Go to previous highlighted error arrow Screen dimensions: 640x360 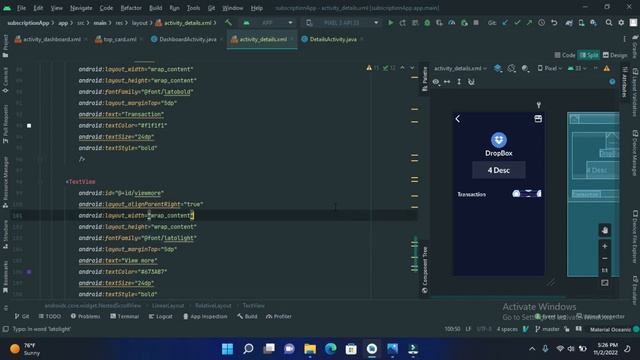402,68
